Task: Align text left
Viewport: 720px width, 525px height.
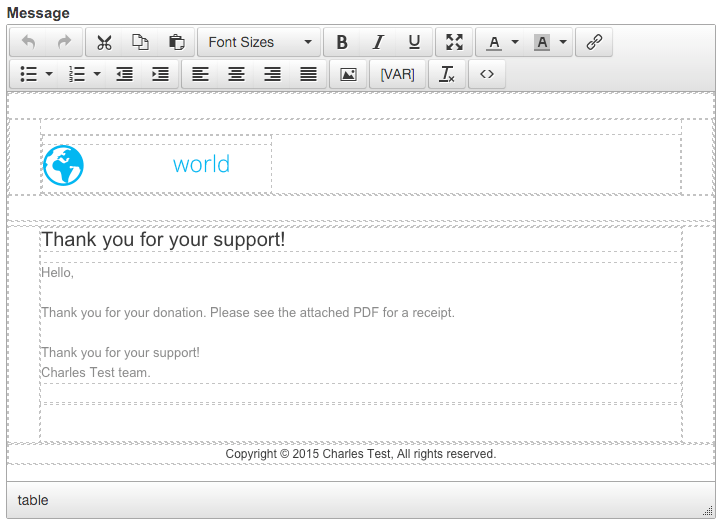Action: click(200, 74)
